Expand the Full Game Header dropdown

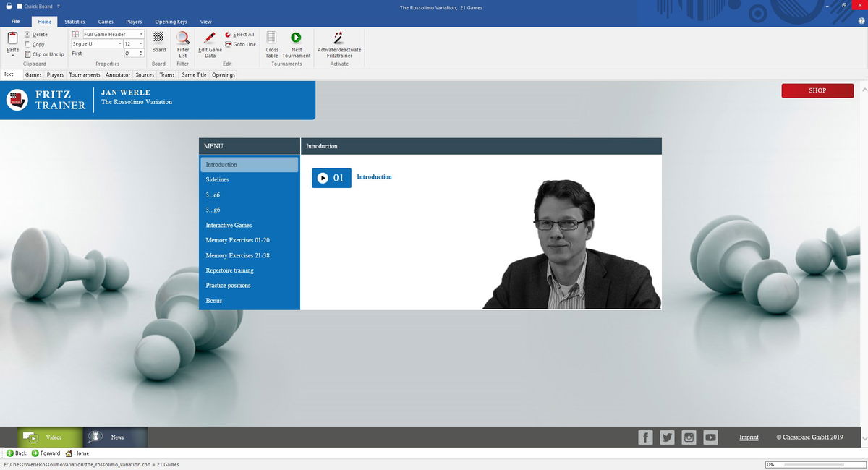(x=141, y=35)
